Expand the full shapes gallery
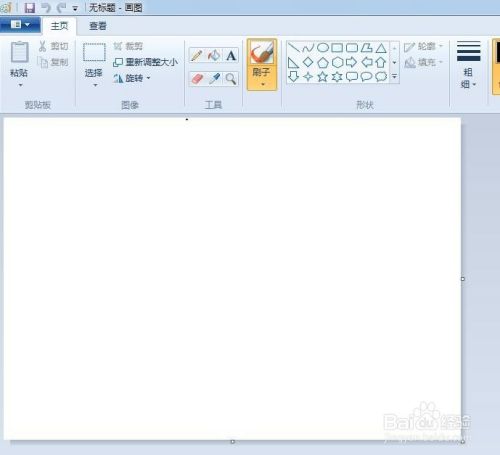This screenshot has height=455, width=500. (x=394, y=77)
